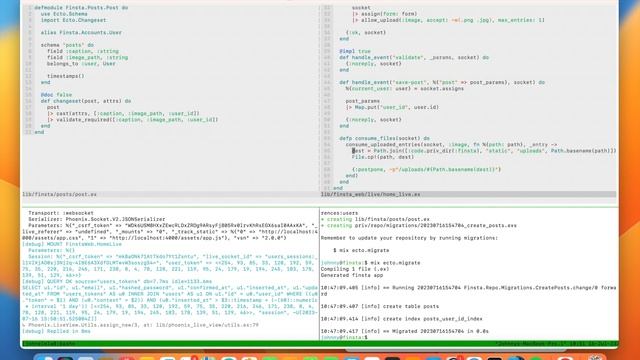Click the 'consume_uploaded_entries(socket' line
Image resolution: width=640 pixels, height=360 pixels.
click(451, 144)
